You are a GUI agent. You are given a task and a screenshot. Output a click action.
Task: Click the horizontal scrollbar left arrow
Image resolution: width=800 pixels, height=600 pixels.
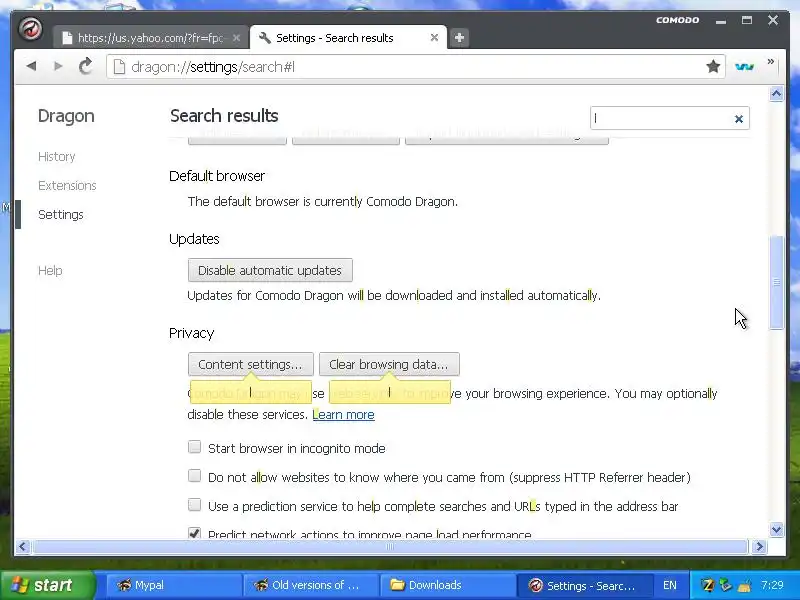[22, 547]
